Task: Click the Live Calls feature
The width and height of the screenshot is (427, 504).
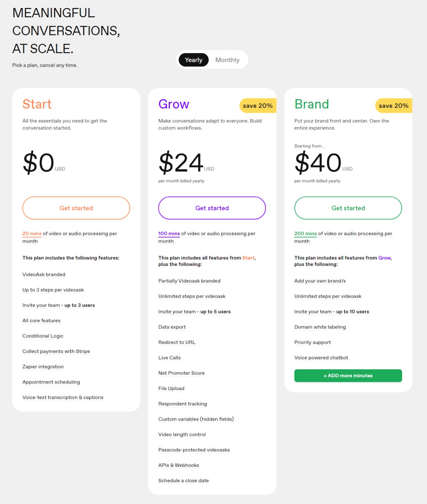Action: pos(169,358)
